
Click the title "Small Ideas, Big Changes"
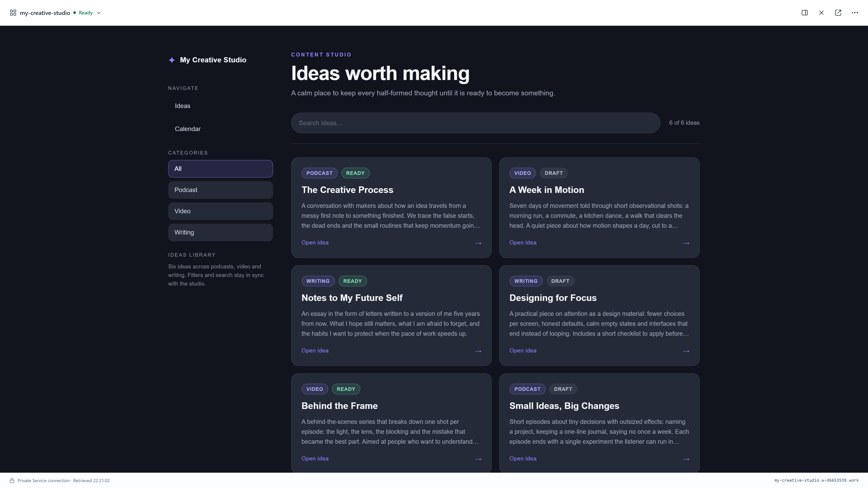[564, 406]
